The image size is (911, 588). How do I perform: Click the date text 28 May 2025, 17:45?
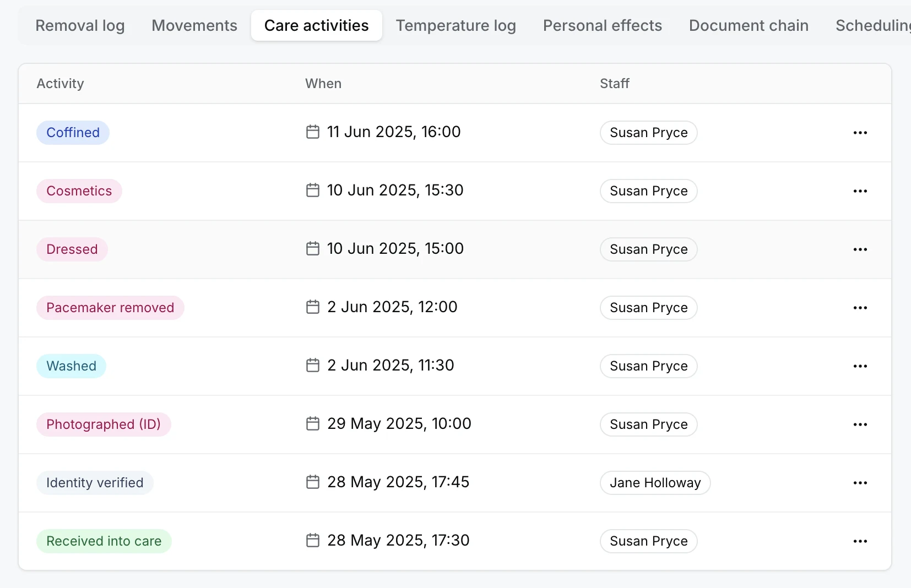(398, 482)
